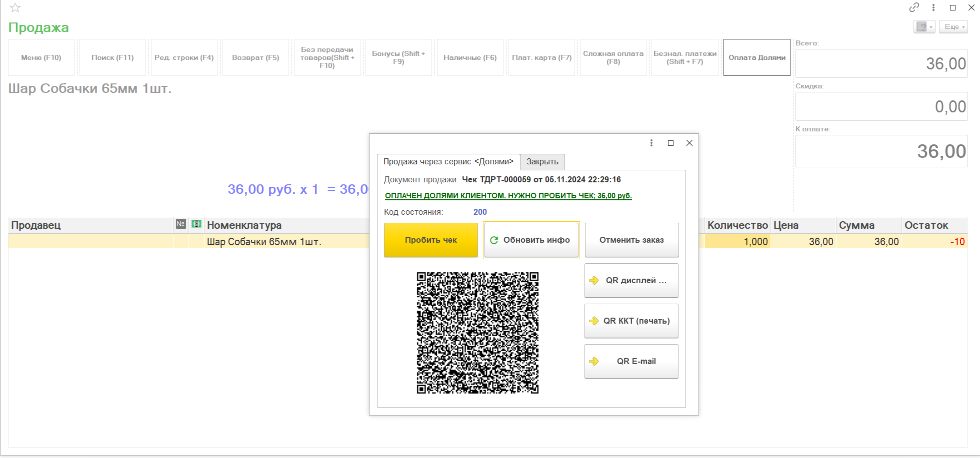Viewport: 980px width, 458px height.
Task: Click status code value 200
Action: tap(480, 212)
